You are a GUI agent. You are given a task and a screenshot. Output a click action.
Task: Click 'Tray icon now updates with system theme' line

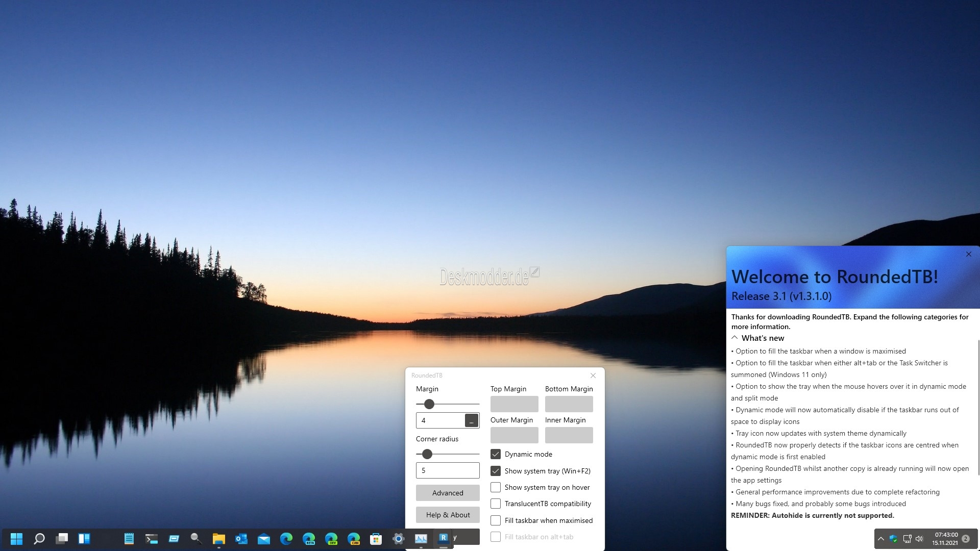pyautogui.click(x=819, y=433)
